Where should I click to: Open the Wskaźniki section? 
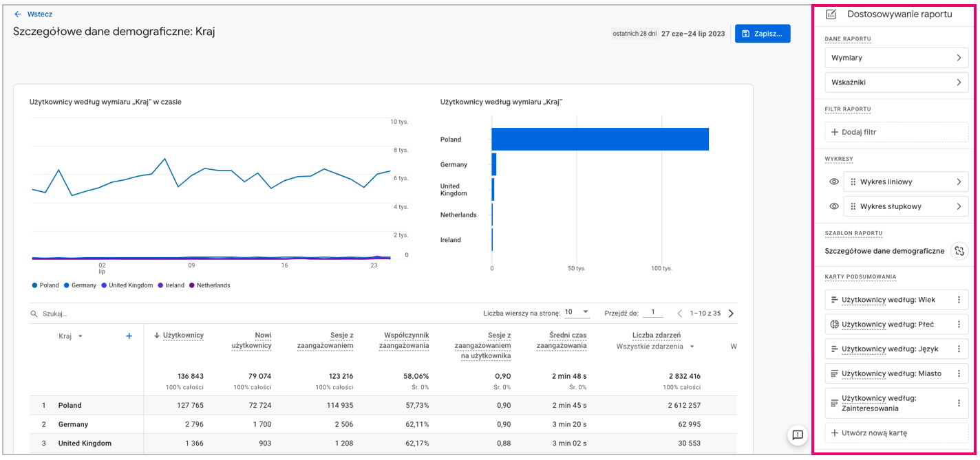pyautogui.click(x=896, y=83)
